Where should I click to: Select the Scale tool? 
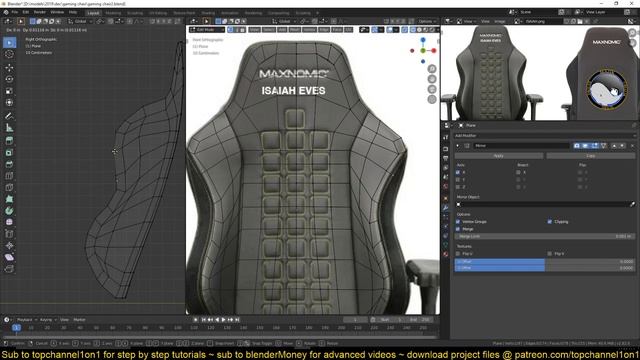[9, 91]
